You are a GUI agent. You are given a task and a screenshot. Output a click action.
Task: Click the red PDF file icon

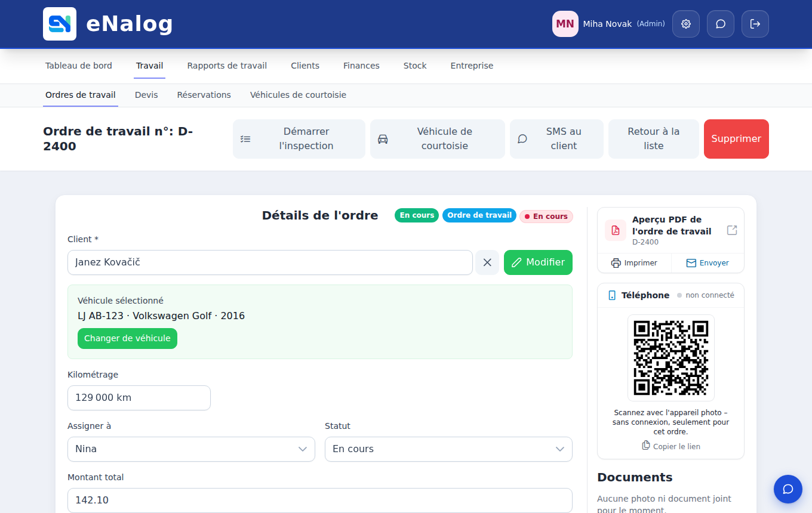616,230
